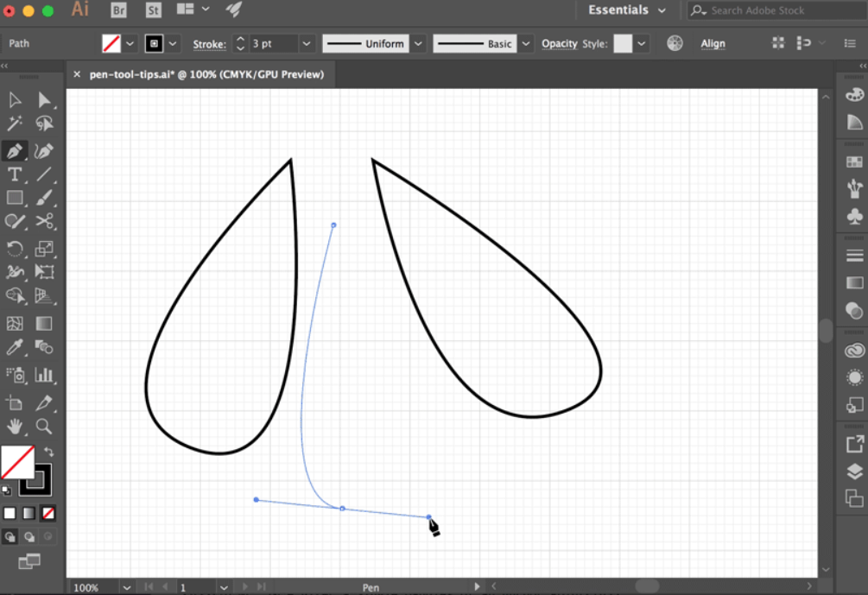Open the Essentials workspace dropdown
This screenshot has height=595, width=868.
tap(627, 10)
